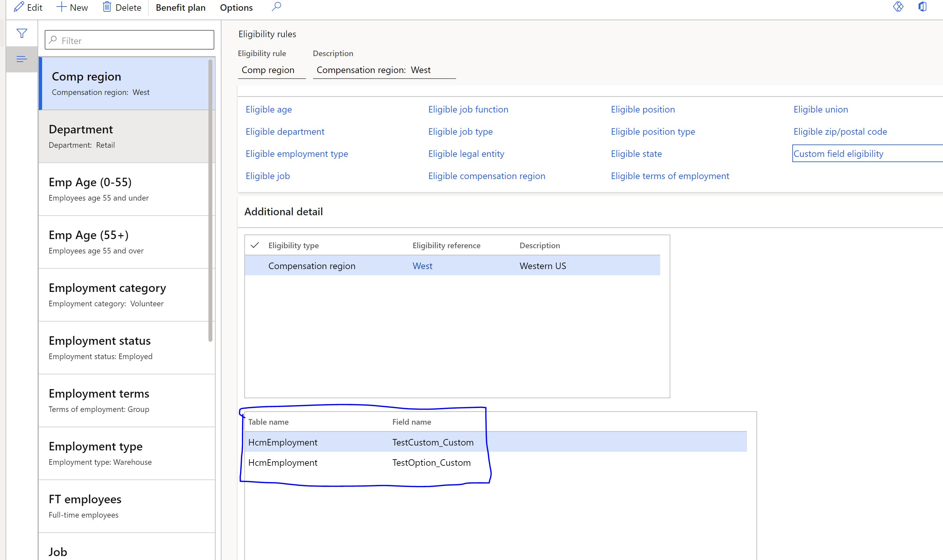Toggle the checkmark on Compensation region row

click(x=255, y=265)
